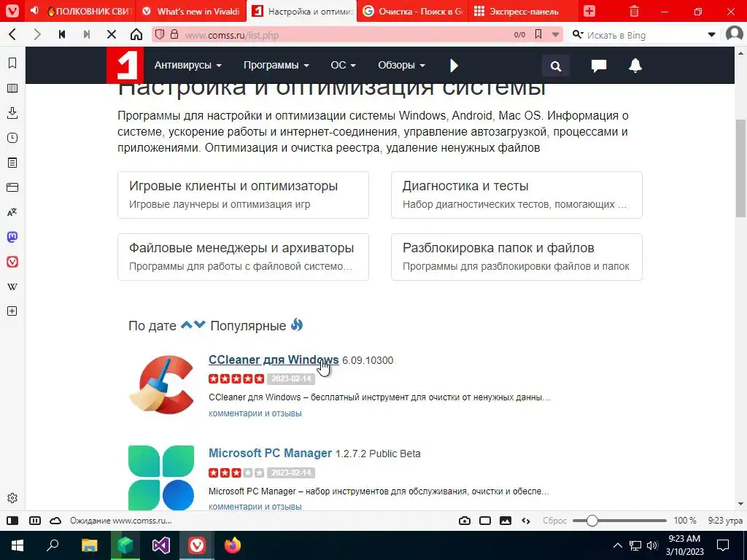Image resolution: width=747 pixels, height=560 pixels.
Task: Open the sync cloud icon
Action: point(55,521)
